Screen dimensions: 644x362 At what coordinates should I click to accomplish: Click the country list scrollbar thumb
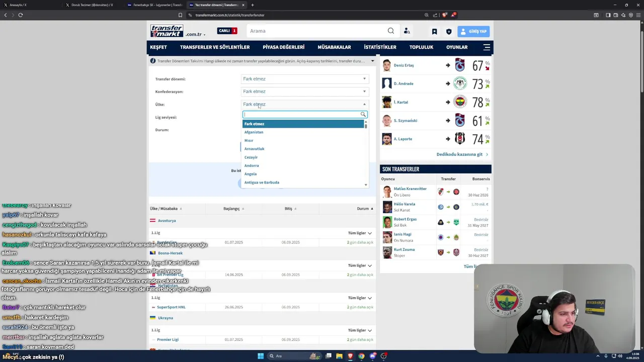(x=366, y=126)
